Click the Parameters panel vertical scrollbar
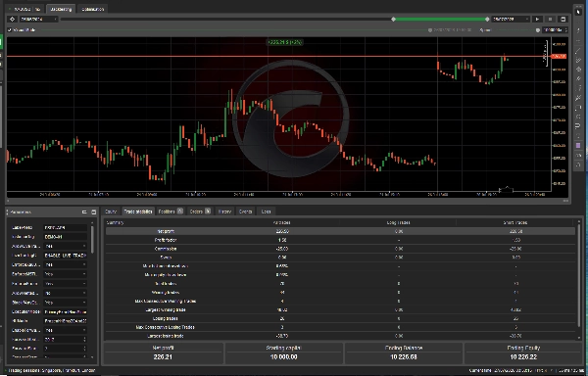The image size is (588, 376). [92, 240]
